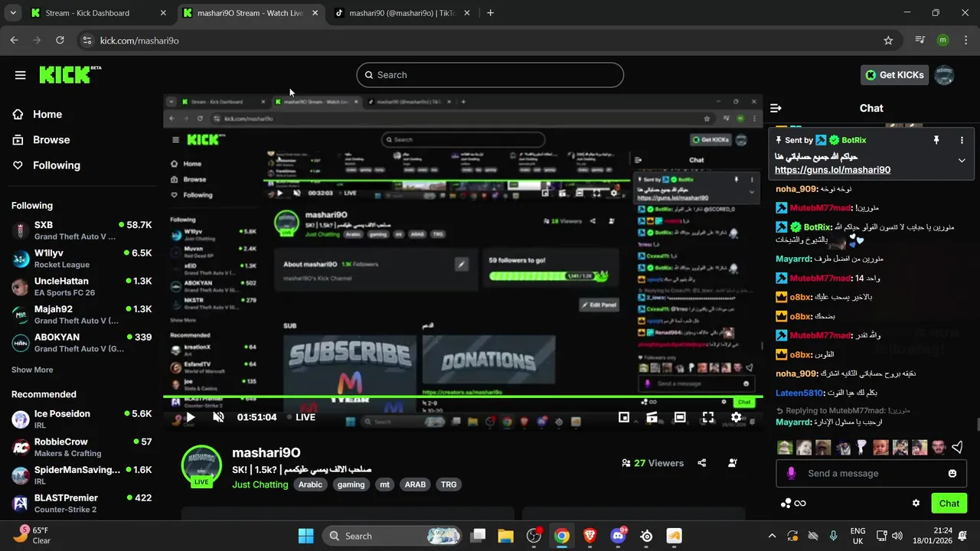This screenshot has width=980, height=551.
Task: Reload the page
Action: click(60, 41)
